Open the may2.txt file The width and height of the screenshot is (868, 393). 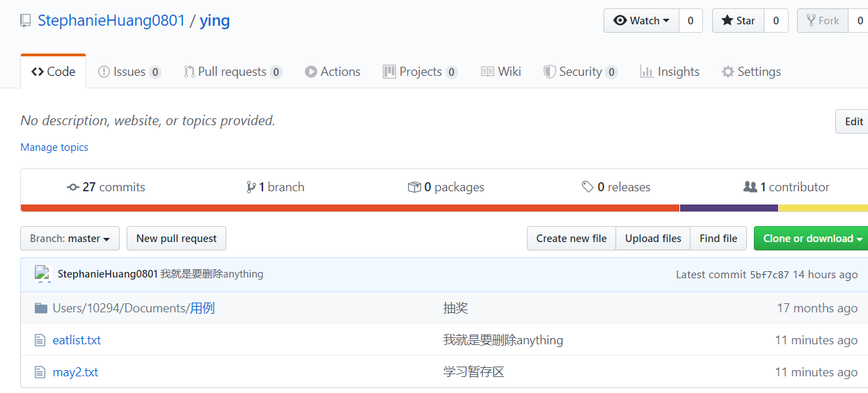coord(75,372)
